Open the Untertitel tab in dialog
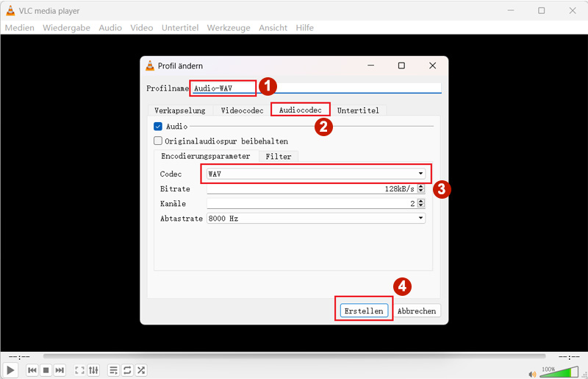The image size is (588, 379). point(358,110)
